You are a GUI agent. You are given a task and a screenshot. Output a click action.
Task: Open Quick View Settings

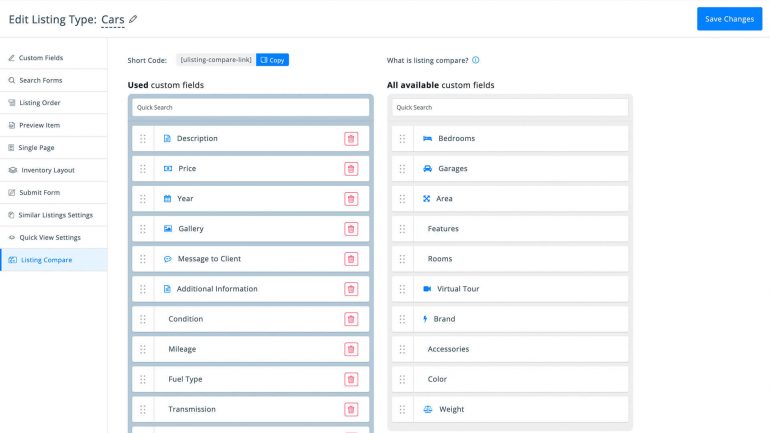pos(54,238)
